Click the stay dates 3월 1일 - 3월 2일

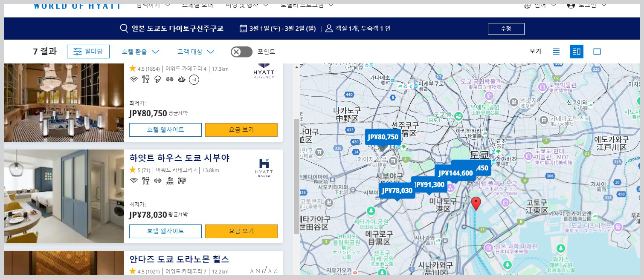[282, 29]
